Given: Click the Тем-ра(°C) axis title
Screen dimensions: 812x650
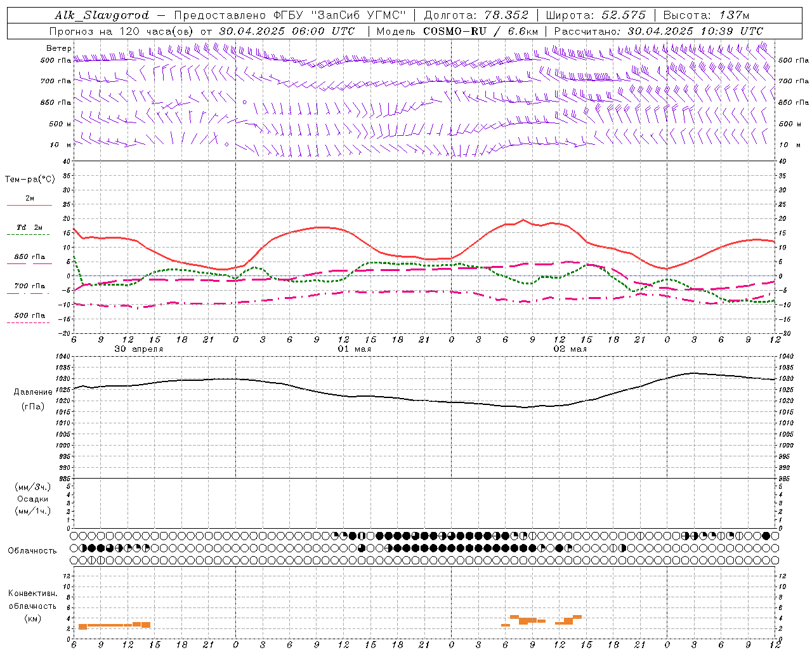Looking at the screenshot, I should click(30, 180).
